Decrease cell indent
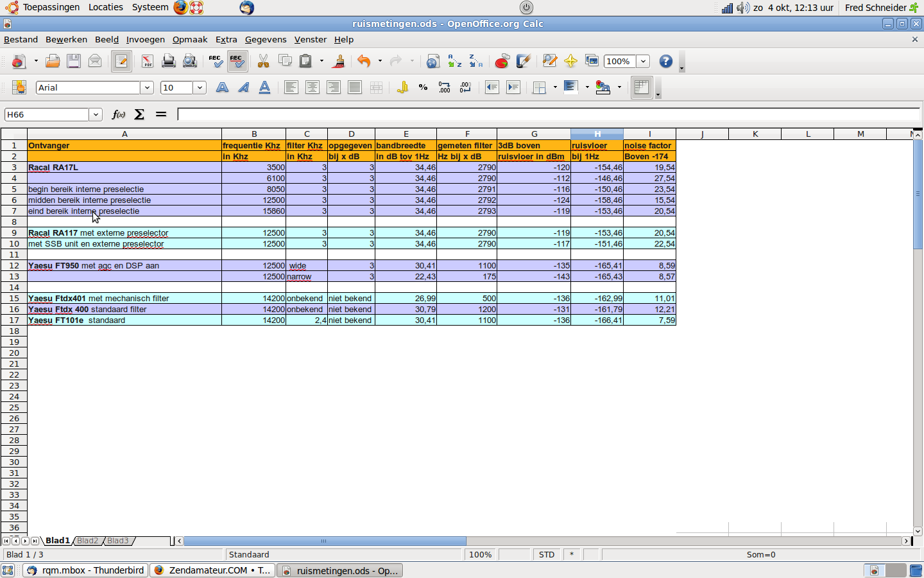The width and height of the screenshot is (924, 578). 492,87
